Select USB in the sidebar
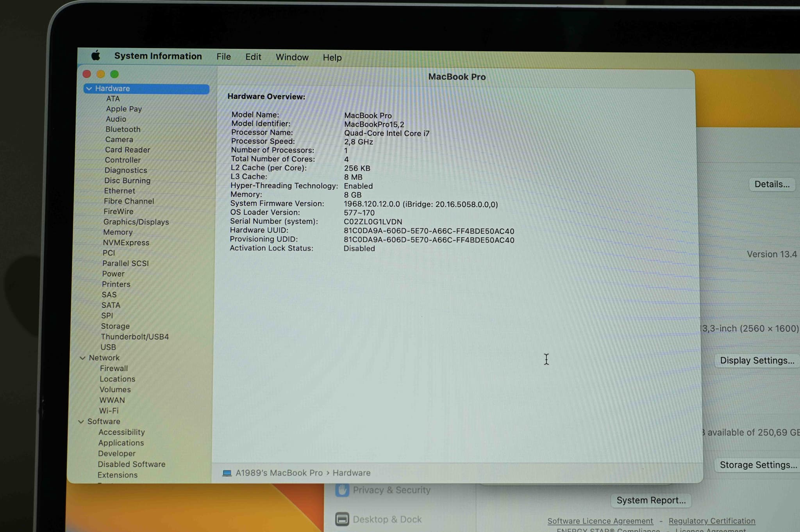 (108, 347)
